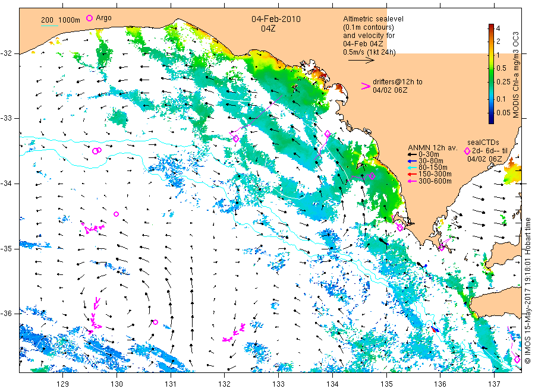Click the seal CTD diamond near 134.7E 33.9S
This screenshot has height=392, width=535.
pos(372,176)
